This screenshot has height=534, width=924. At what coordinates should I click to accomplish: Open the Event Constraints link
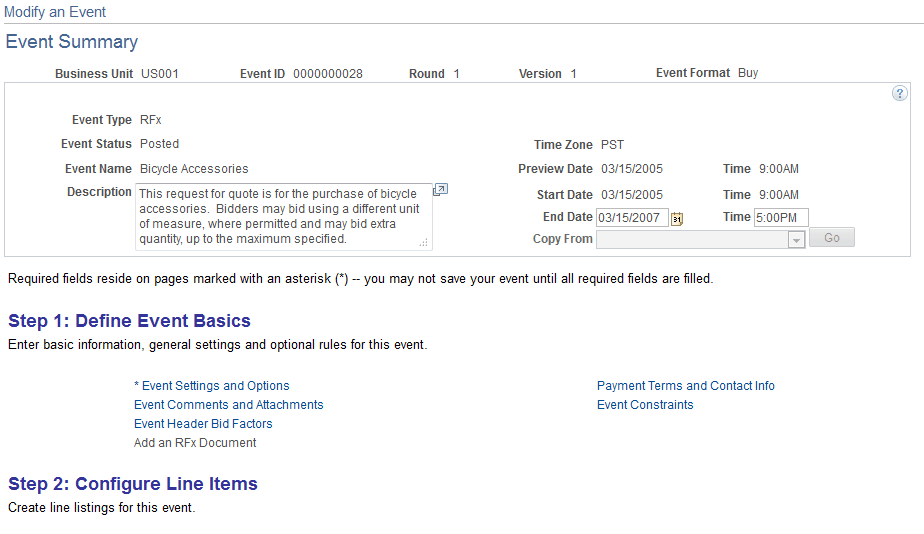645,405
